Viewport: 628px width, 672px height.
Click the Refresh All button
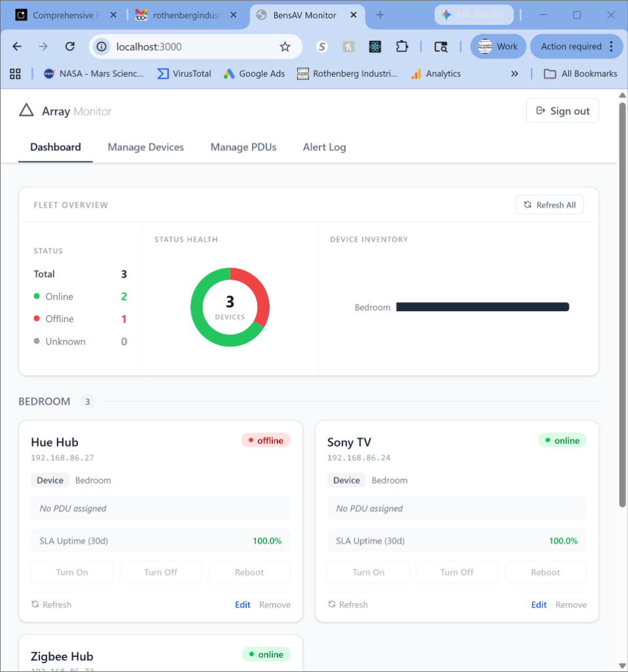pyautogui.click(x=549, y=205)
